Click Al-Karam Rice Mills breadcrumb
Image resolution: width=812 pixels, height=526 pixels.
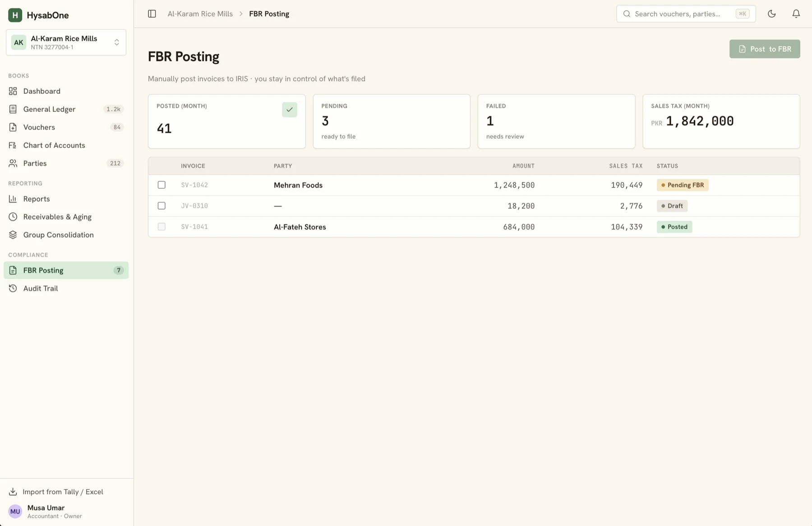point(200,14)
